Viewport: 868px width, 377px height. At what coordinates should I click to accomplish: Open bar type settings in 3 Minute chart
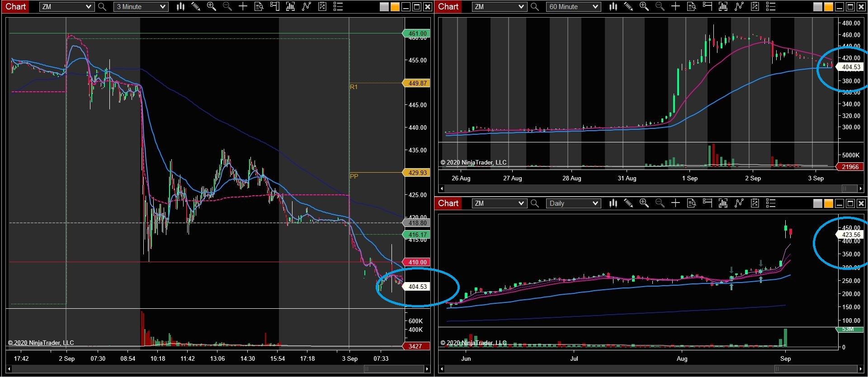pyautogui.click(x=180, y=6)
